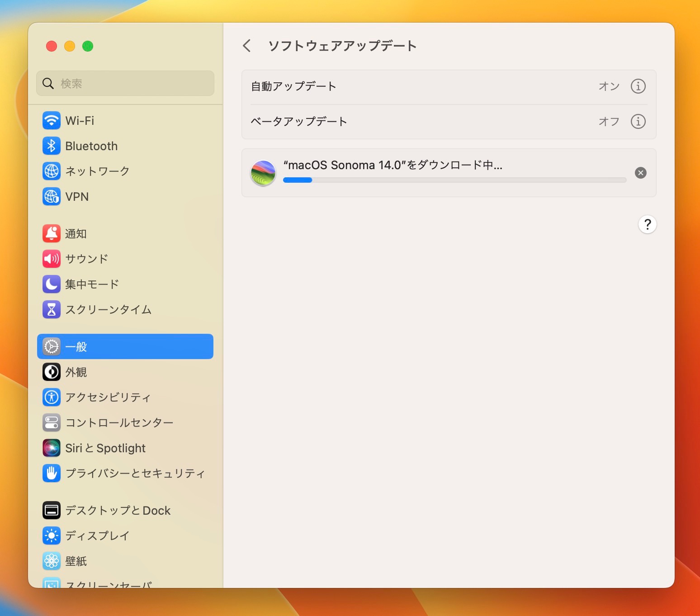Click the magnifying glass search icon
700x616 pixels.
pos(48,83)
